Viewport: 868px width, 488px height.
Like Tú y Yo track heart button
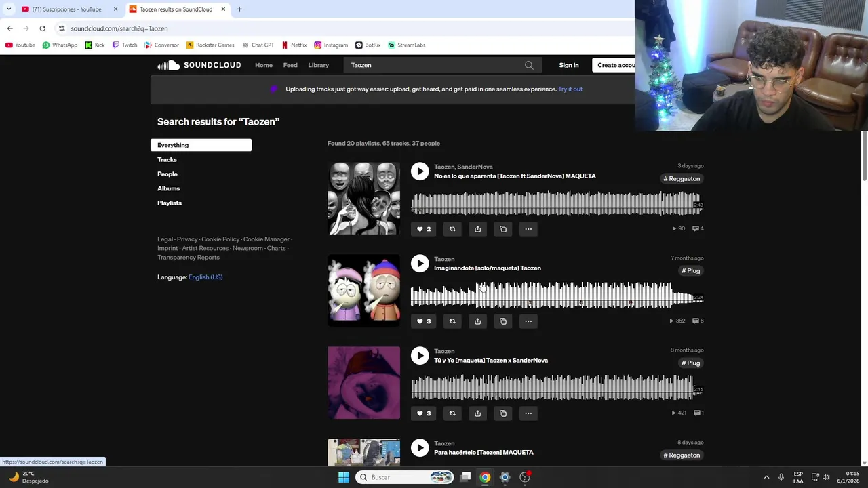(x=423, y=413)
